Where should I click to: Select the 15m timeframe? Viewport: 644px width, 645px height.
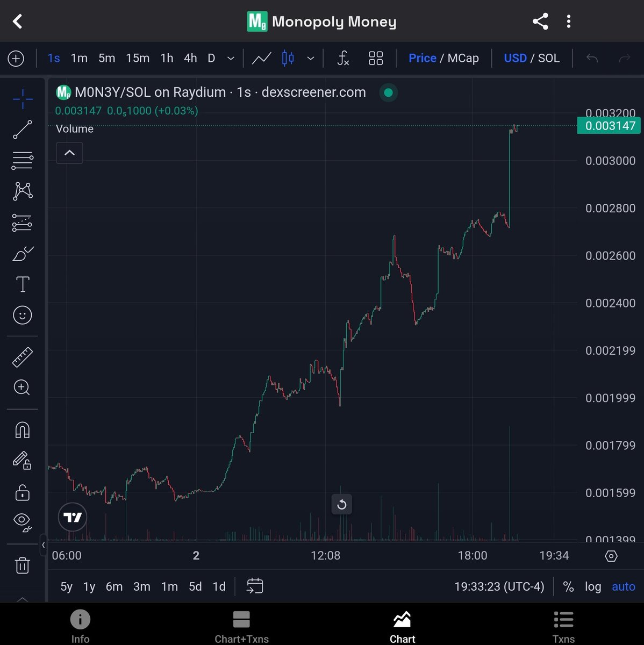pyautogui.click(x=138, y=58)
